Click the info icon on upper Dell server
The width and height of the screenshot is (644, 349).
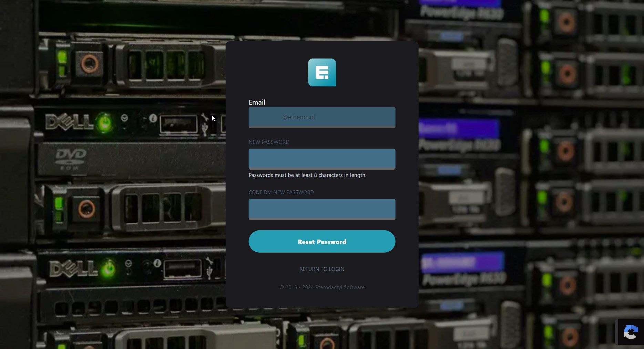(x=153, y=118)
